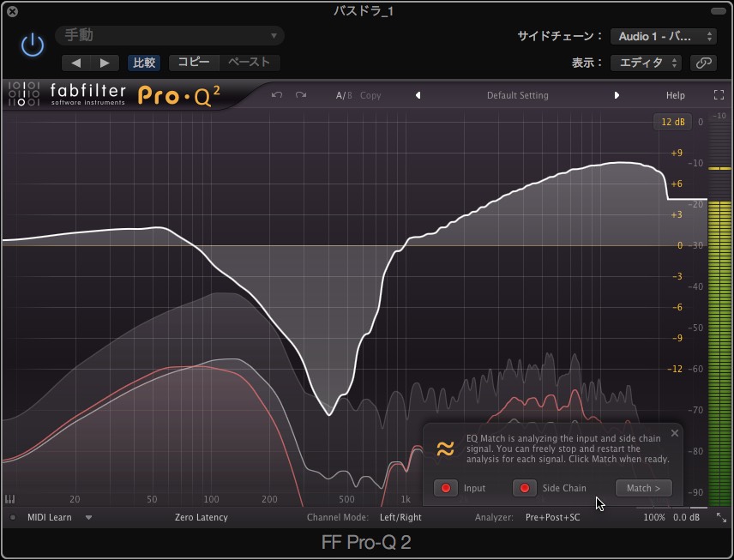Click the +9 gain scale label
The width and height of the screenshot is (734, 560).
pos(677,153)
